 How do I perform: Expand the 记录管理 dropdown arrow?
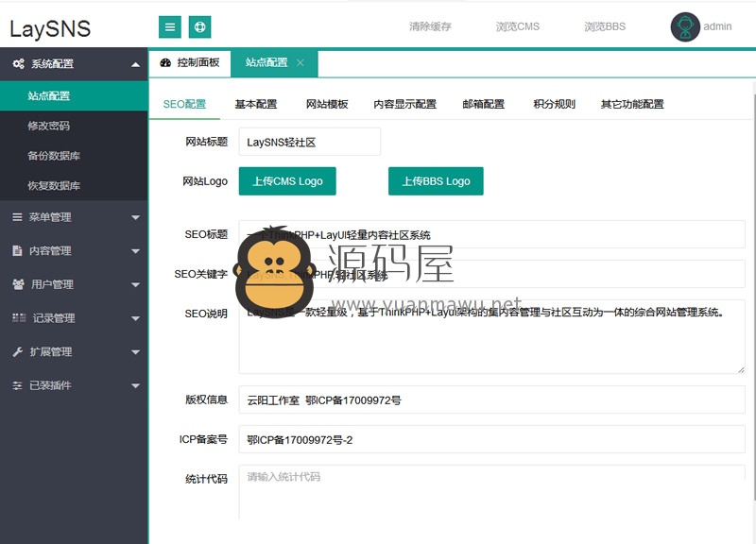pos(135,318)
